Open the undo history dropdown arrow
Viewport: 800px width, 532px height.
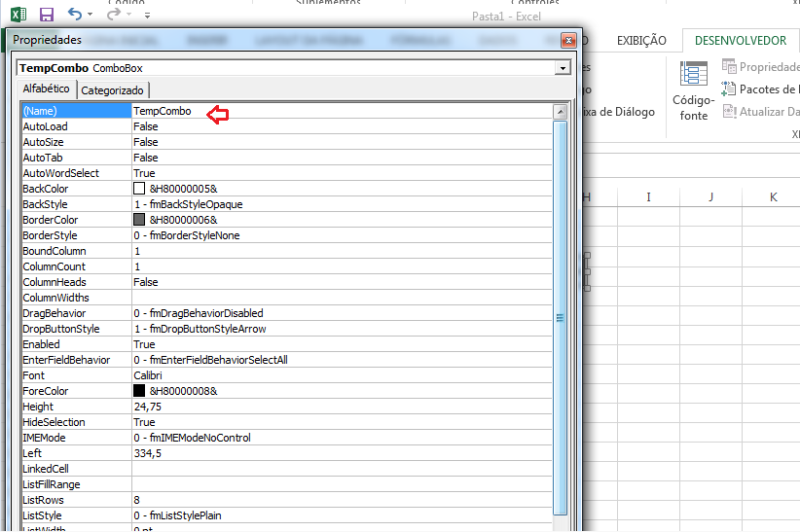tap(91, 16)
